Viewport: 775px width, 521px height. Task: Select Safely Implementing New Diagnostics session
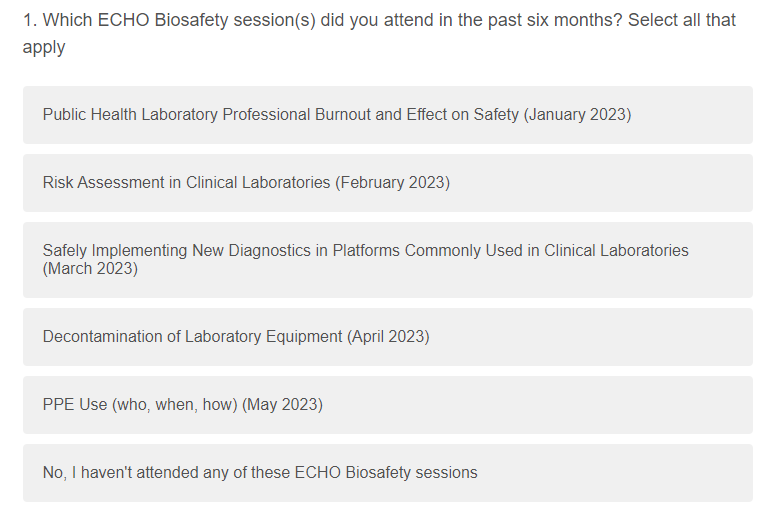[365, 259]
